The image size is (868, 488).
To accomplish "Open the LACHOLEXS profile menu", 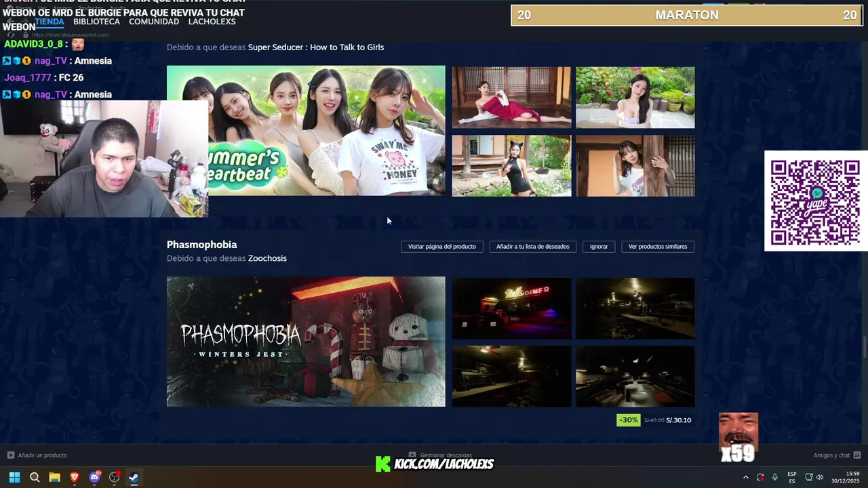I will [x=212, y=22].
